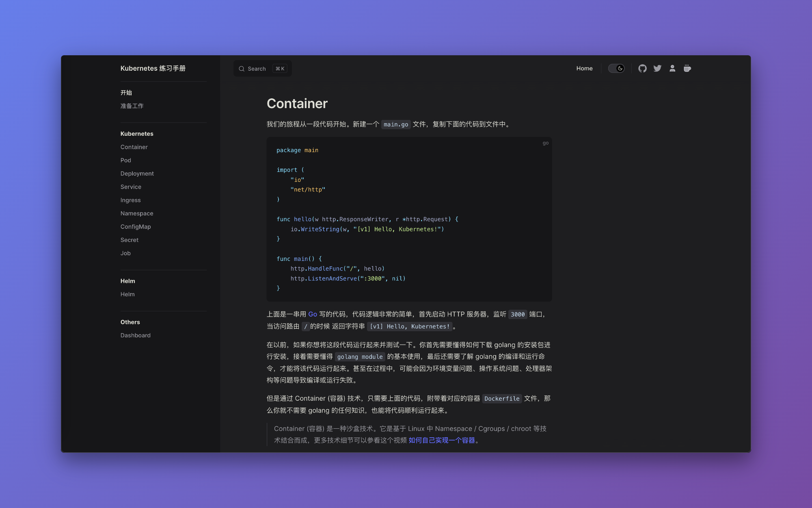
Task: Open the Dashboard page under Others
Action: (135, 335)
